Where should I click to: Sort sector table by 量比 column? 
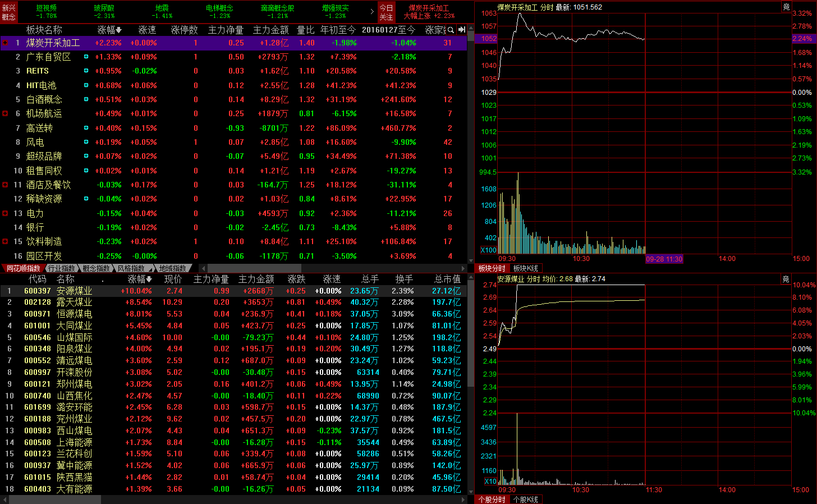[305, 30]
